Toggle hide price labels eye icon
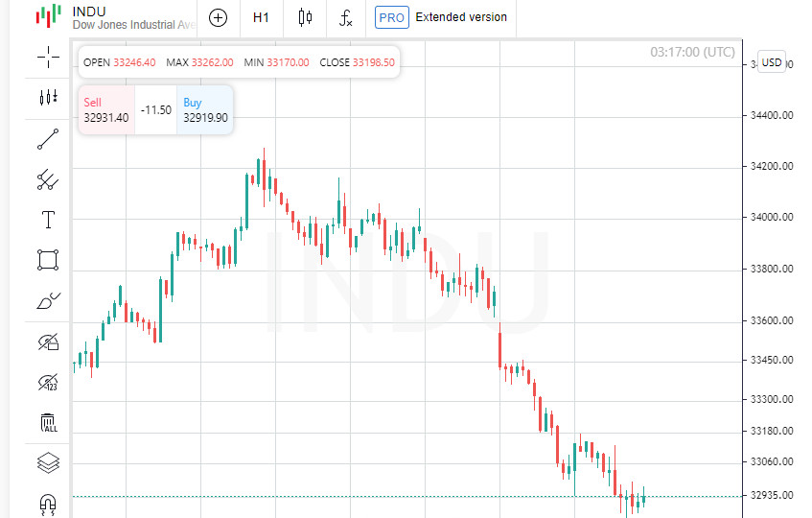 point(48,383)
